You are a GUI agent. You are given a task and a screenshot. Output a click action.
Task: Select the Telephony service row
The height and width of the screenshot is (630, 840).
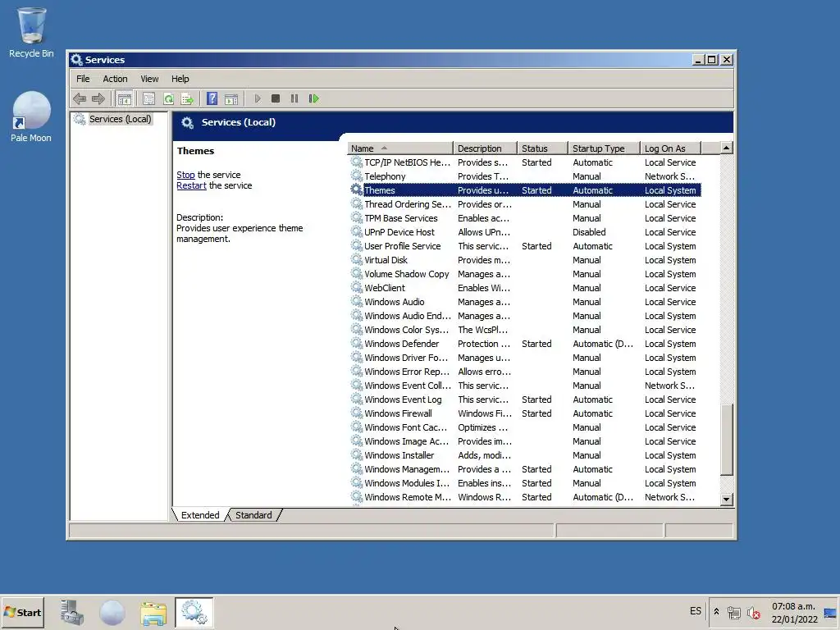524,176
